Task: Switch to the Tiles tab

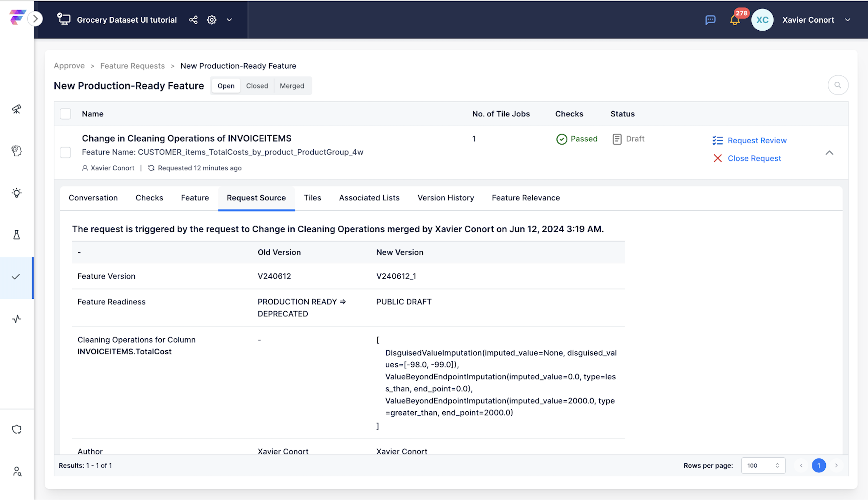Action: coord(312,198)
